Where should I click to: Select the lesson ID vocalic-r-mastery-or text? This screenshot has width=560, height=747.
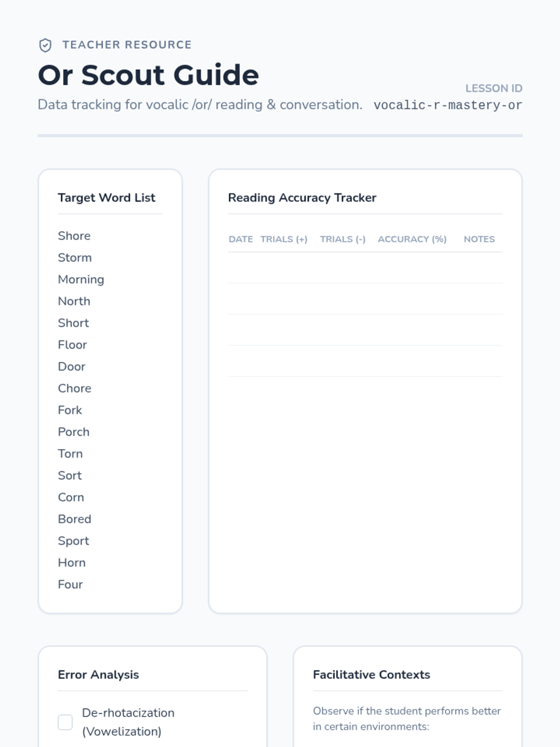(448, 105)
